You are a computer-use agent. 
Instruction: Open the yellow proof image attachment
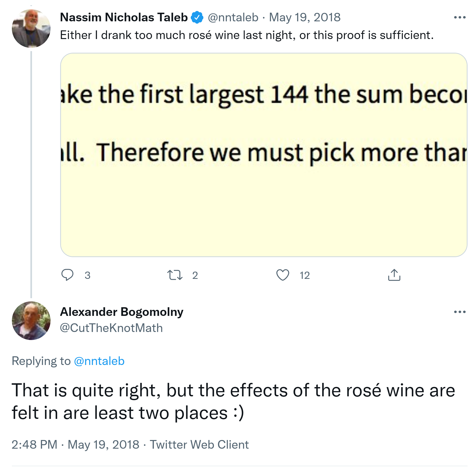pyautogui.click(x=264, y=155)
